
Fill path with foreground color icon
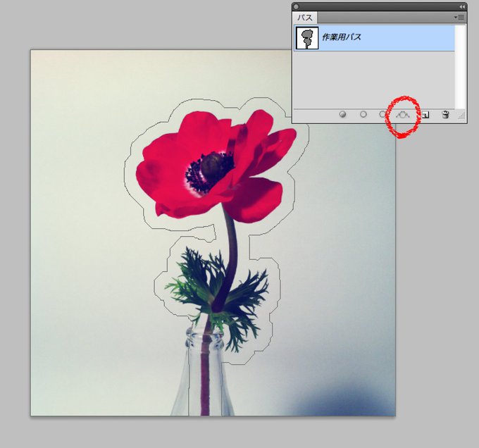pos(343,115)
